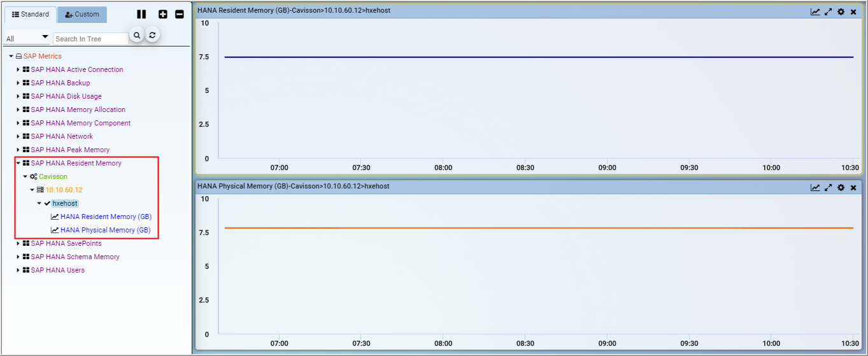Collapse the SAP Metrics root node
The height and width of the screenshot is (356, 868).
[x=11, y=56]
